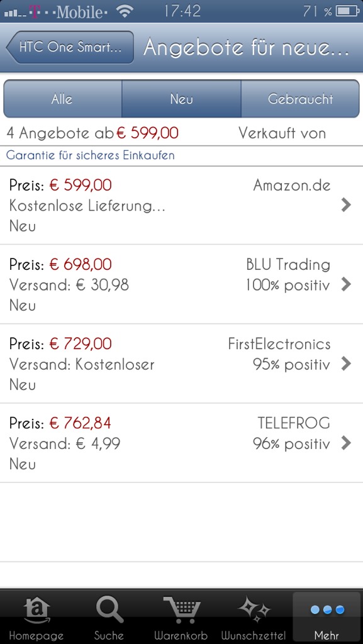Image resolution: width=363 pixels, height=644 pixels.
Task: Expand the BLU Trading offer chevron
Action: click(x=346, y=284)
